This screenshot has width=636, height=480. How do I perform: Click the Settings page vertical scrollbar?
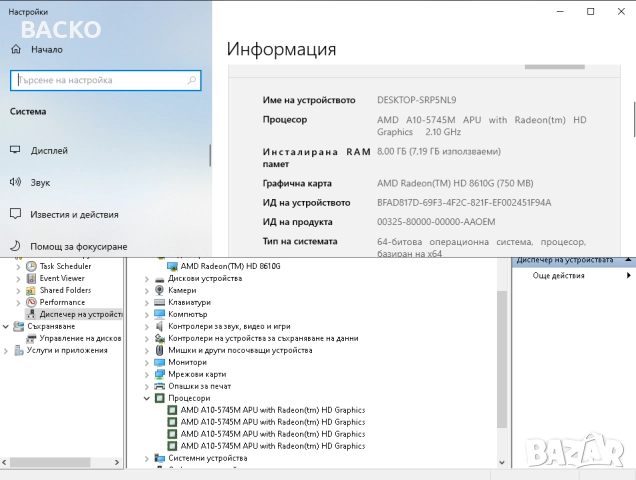(x=634, y=120)
